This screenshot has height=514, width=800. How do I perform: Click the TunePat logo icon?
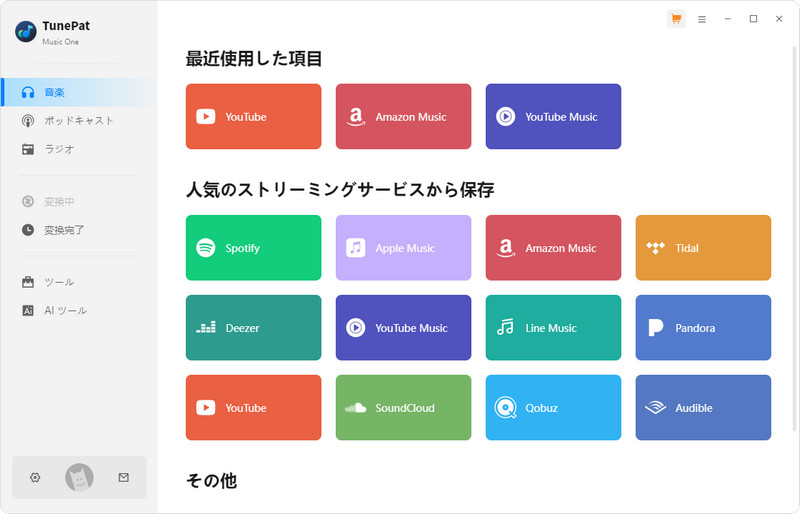click(26, 32)
